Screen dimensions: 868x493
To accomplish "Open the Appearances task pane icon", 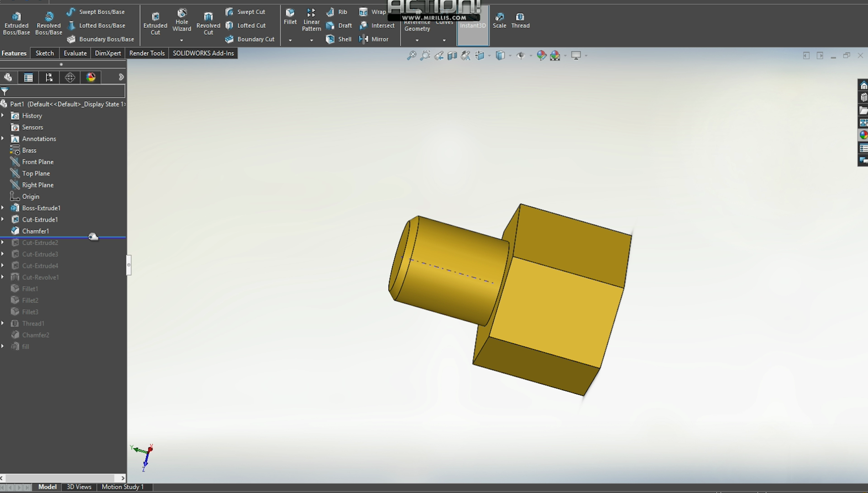I will [x=863, y=135].
